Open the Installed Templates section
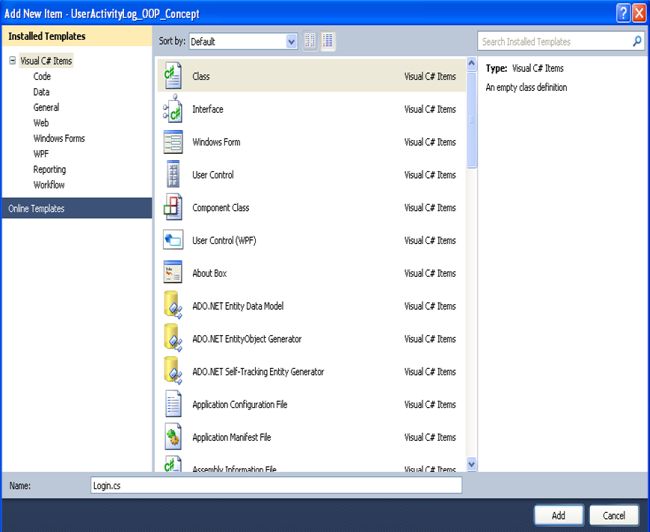The width and height of the screenshot is (650, 532). point(77,36)
